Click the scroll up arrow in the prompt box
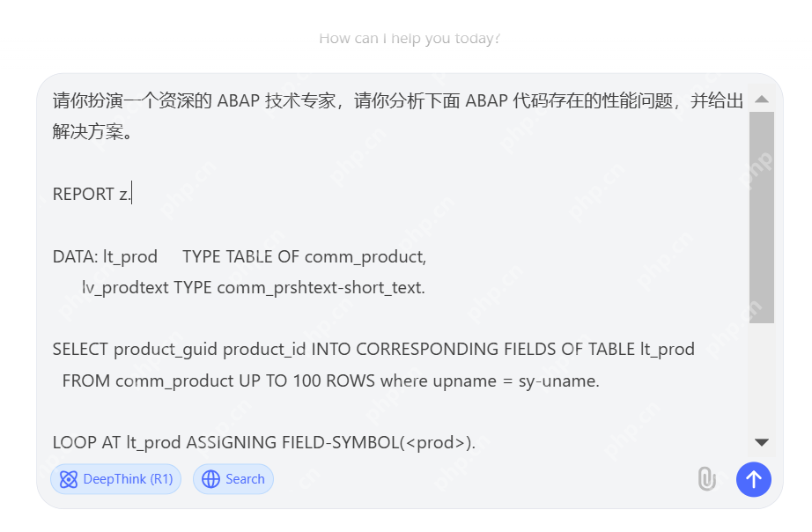The width and height of the screenshot is (812, 532). 762,100
